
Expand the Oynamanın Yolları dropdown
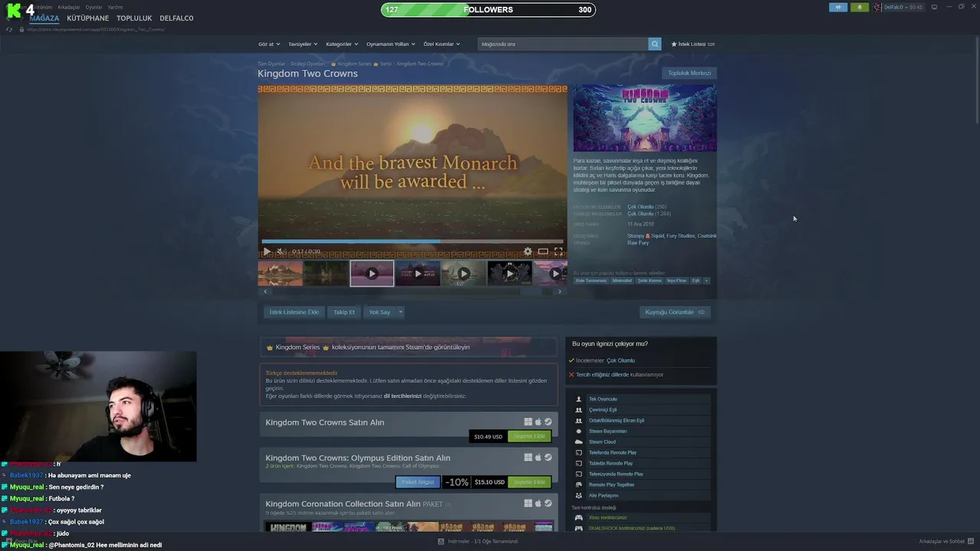coord(390,44)
